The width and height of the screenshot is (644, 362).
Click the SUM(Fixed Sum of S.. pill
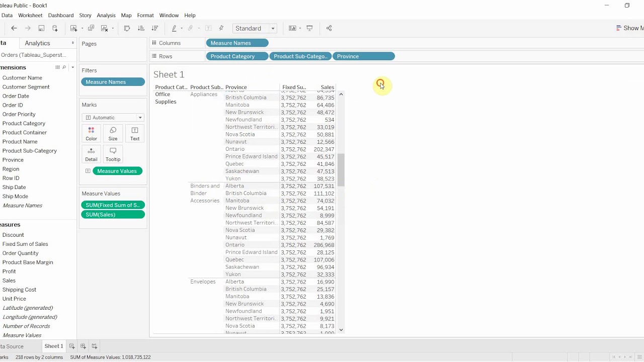[x=113, y=205]
